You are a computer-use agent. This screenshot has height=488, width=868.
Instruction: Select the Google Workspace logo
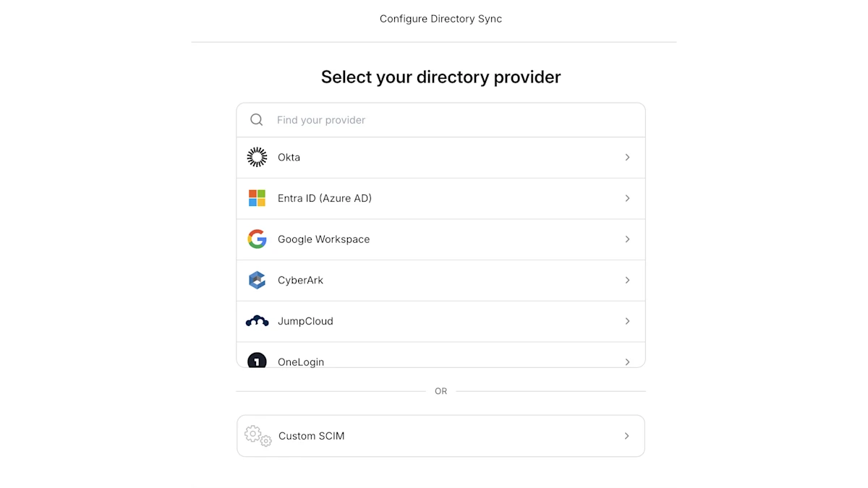pos(257,239)
